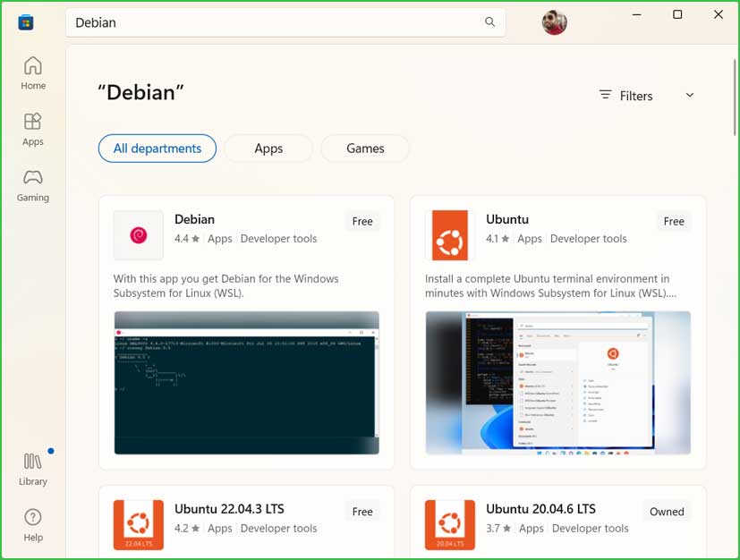Minimize the Microsoft Store window
The height and width of the screenshot is (560, 740).
636,14
